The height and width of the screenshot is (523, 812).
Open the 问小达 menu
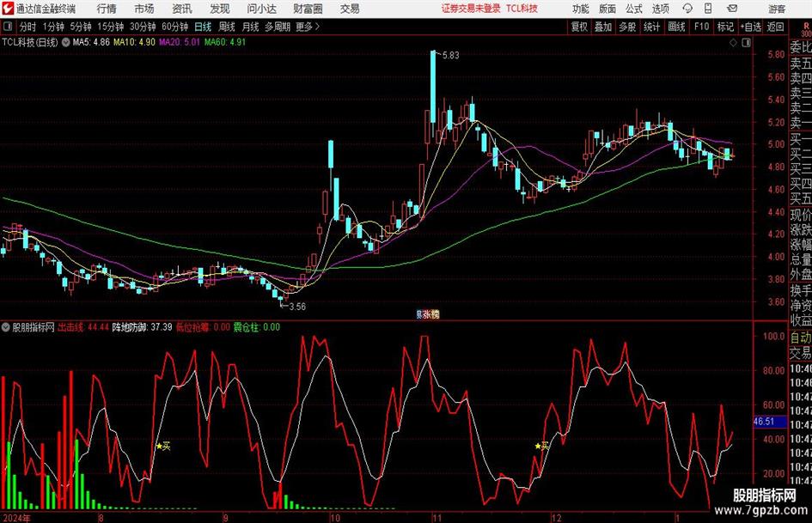pyautogui.click(x=261, y=9)
